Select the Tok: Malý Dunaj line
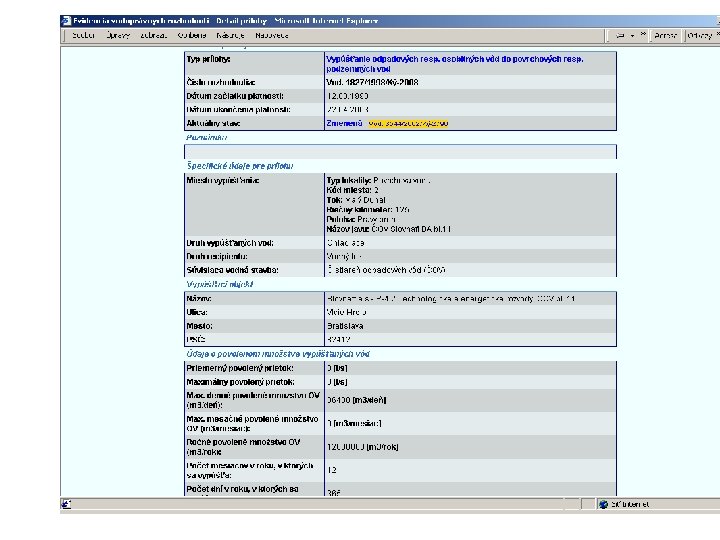Viewport: 720px width, 540px height. 356,200
